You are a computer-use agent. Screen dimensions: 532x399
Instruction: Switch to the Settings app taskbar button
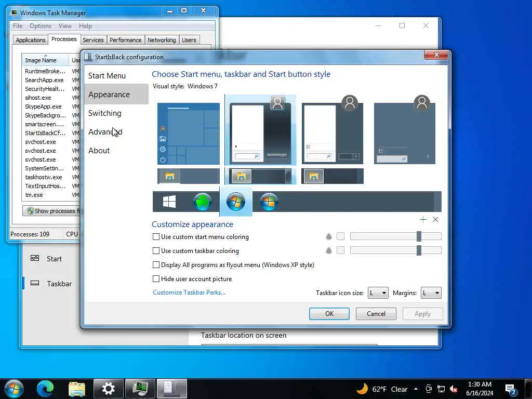(x=109, y=389)
